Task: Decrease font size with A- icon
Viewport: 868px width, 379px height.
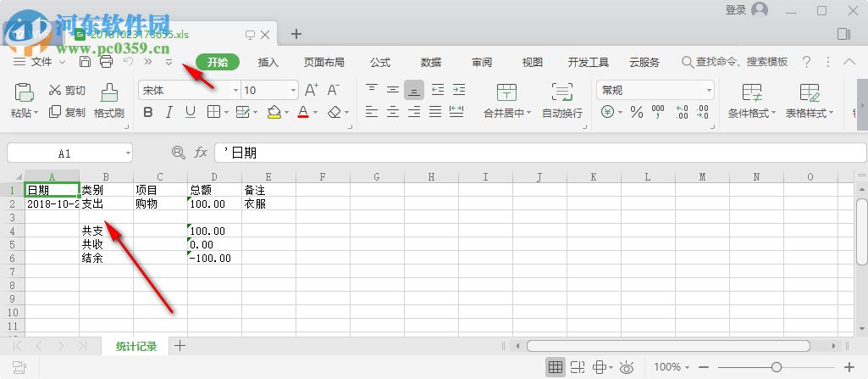Action: pos(334,90)
